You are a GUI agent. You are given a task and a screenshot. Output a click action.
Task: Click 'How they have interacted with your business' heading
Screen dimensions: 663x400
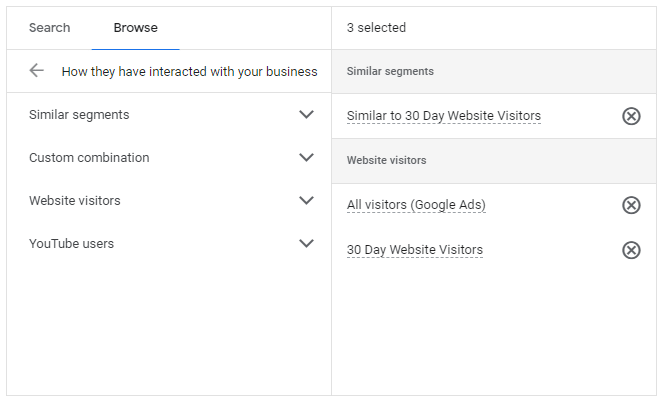coord(189,72)
